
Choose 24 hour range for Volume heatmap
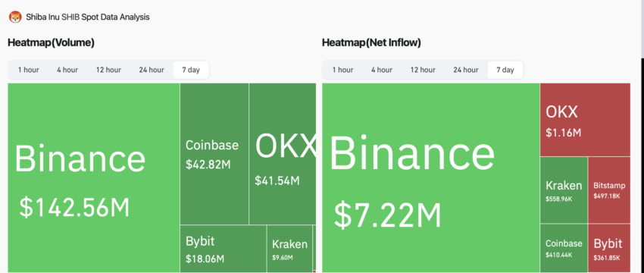[151, 70]
